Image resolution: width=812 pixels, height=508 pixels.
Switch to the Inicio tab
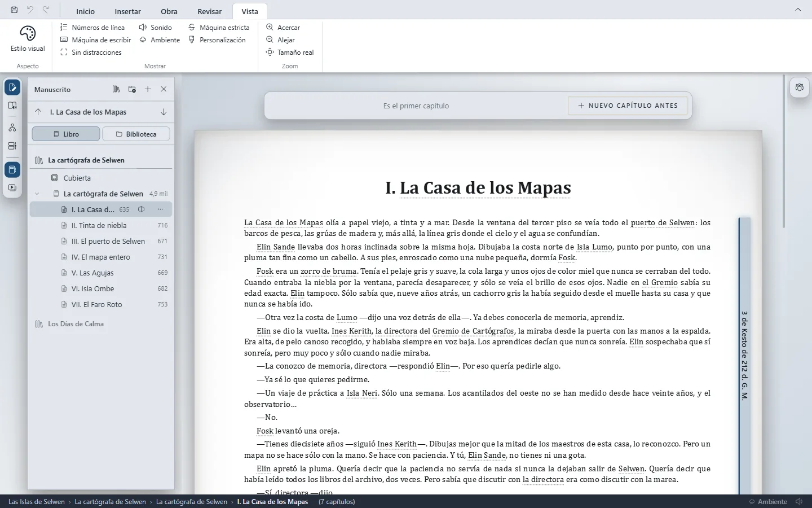point(86,11)
